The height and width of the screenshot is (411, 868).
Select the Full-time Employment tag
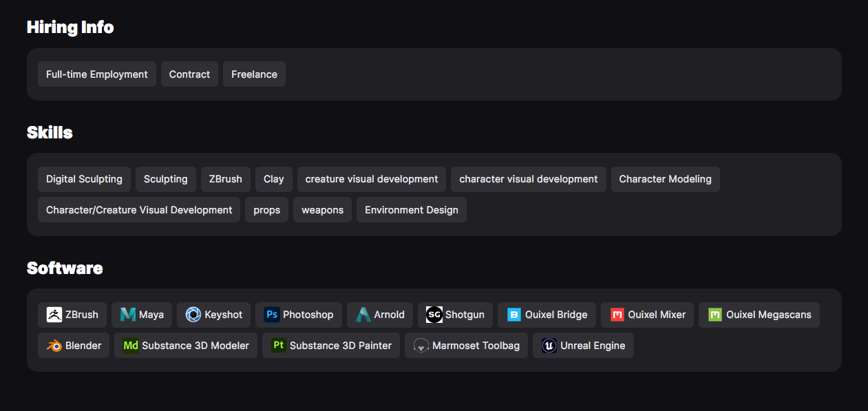coord(97,74)
